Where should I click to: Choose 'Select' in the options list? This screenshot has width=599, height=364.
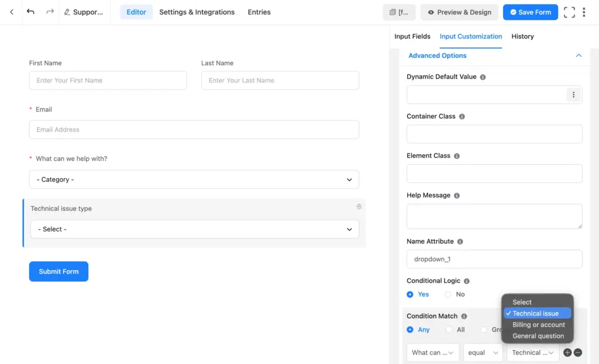click(x=538, y=302)
